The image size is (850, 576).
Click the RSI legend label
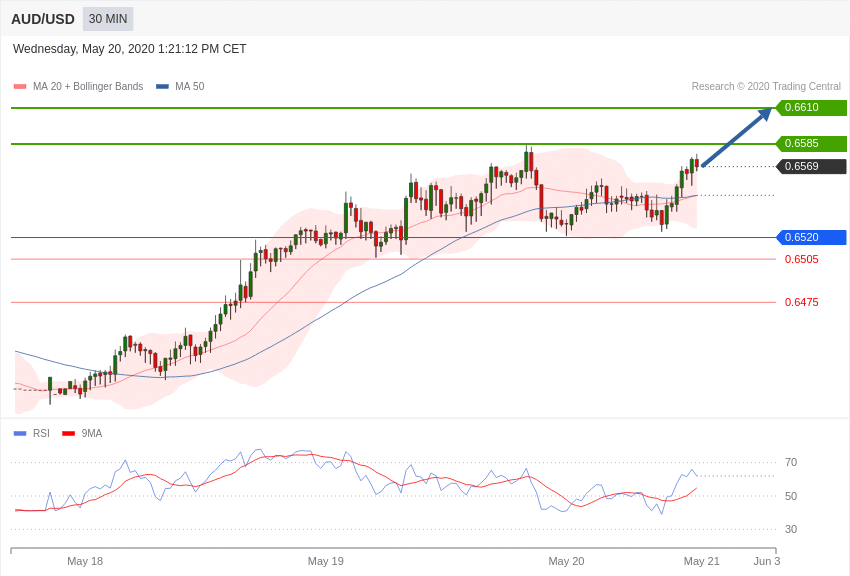[41, 433]
